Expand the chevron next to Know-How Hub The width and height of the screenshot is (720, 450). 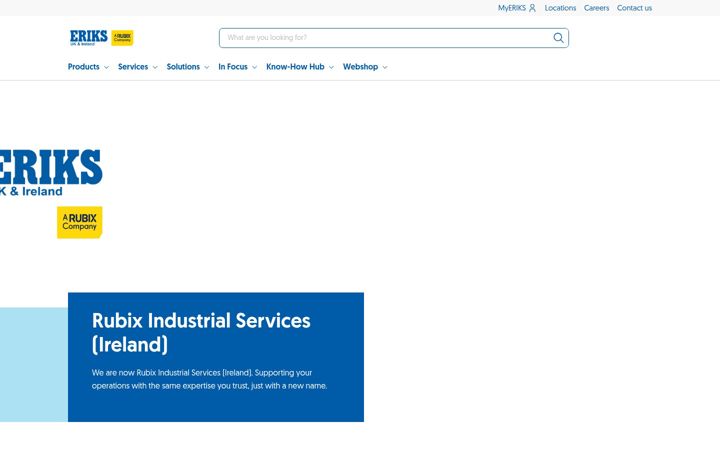point(331,67)
